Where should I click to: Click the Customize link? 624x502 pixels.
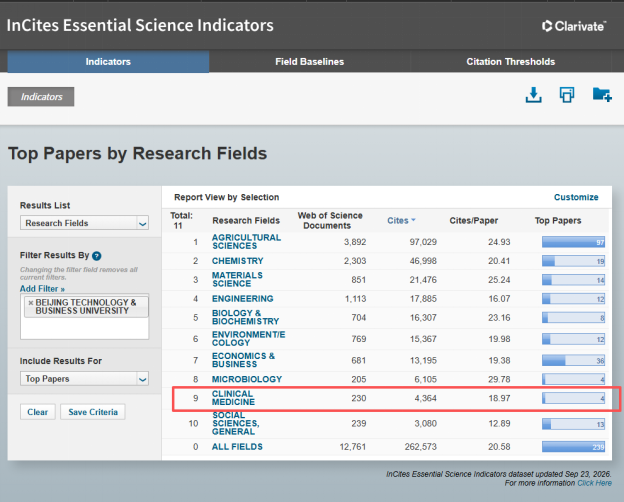(x=576, y=197)
